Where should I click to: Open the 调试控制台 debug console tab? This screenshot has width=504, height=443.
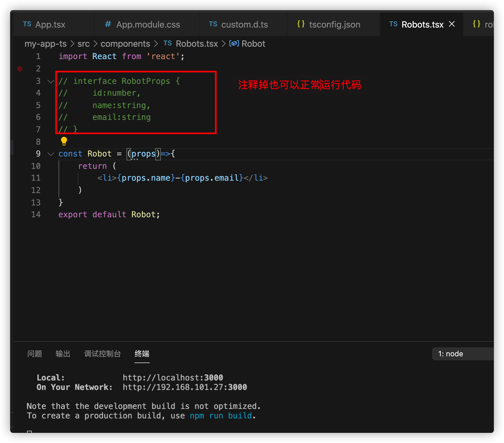tap(102, 354)
